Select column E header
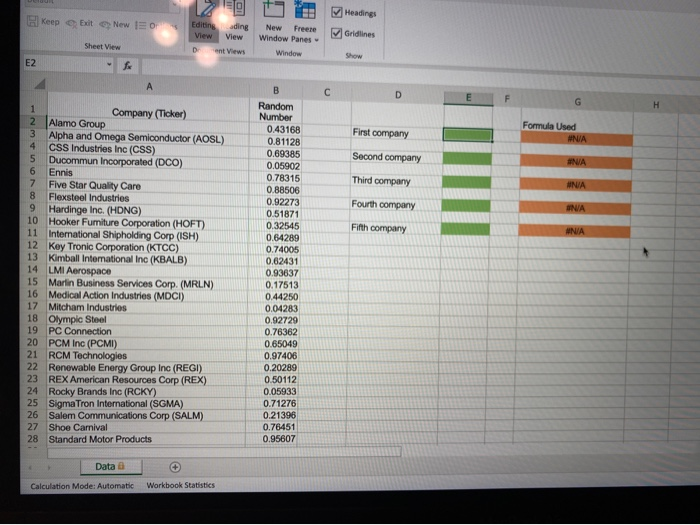 coord(468,98)
